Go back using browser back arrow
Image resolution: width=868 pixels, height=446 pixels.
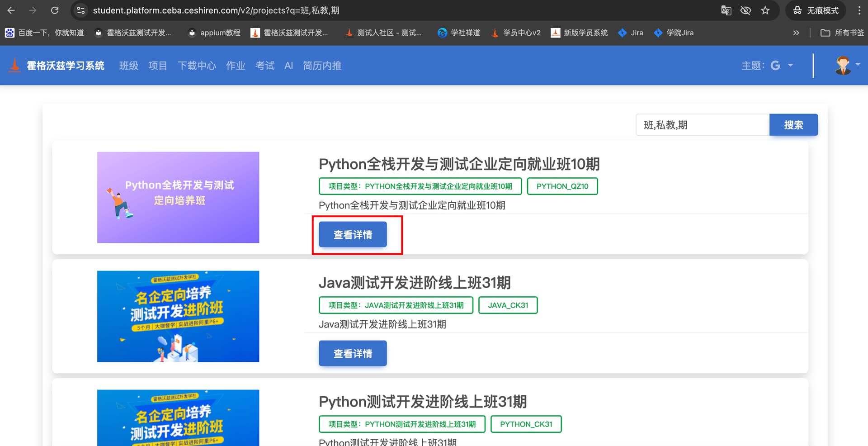pyautogui.click(x=11, y=10)
